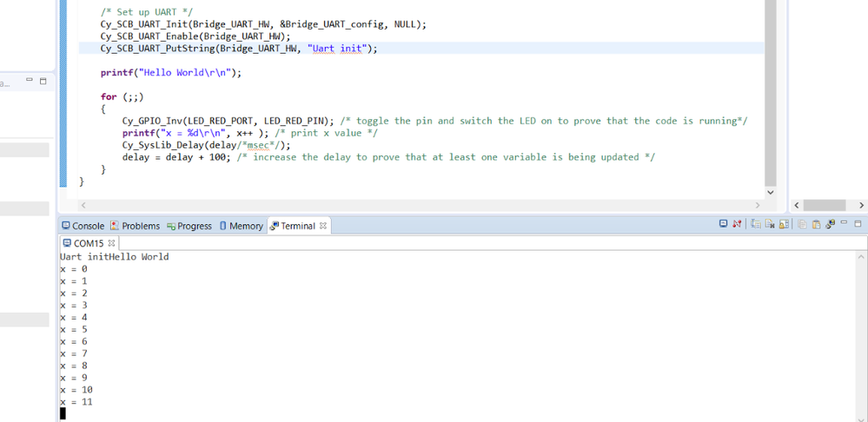Click the printf "Hello World" line
Screen dimensions: 868x422
click(171, 72)
